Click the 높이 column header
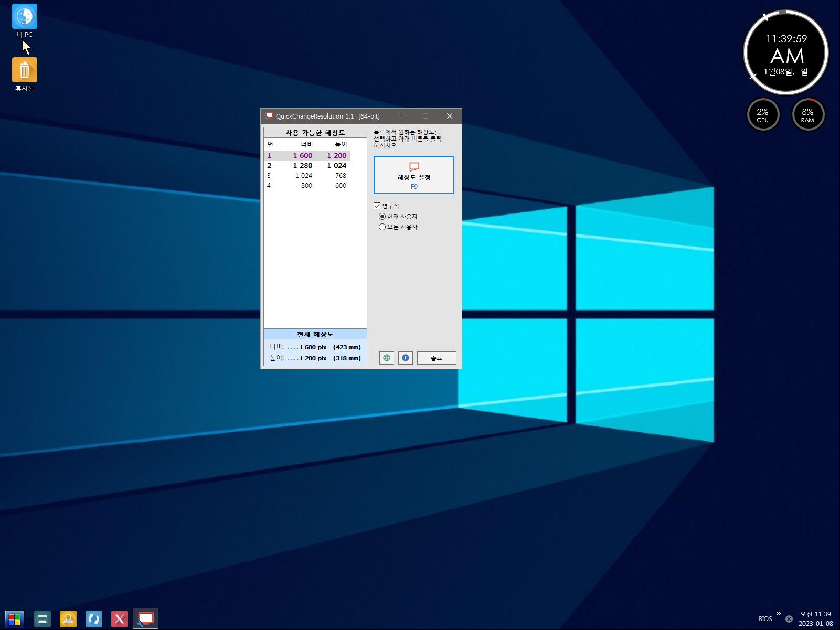The image size is (840, 630). tap(333, 144)
